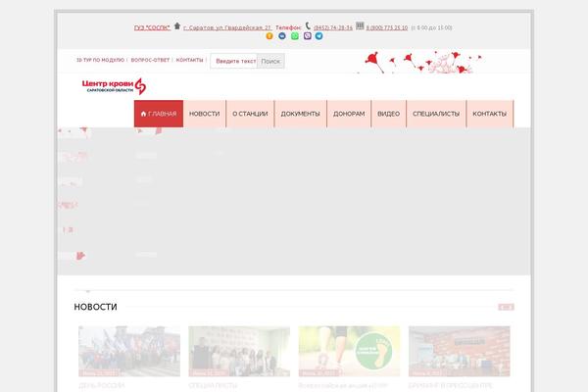The height and width of the screenshot is (392, 588).
Task: Open the top Контакты link near search
Action: (189, 60)
